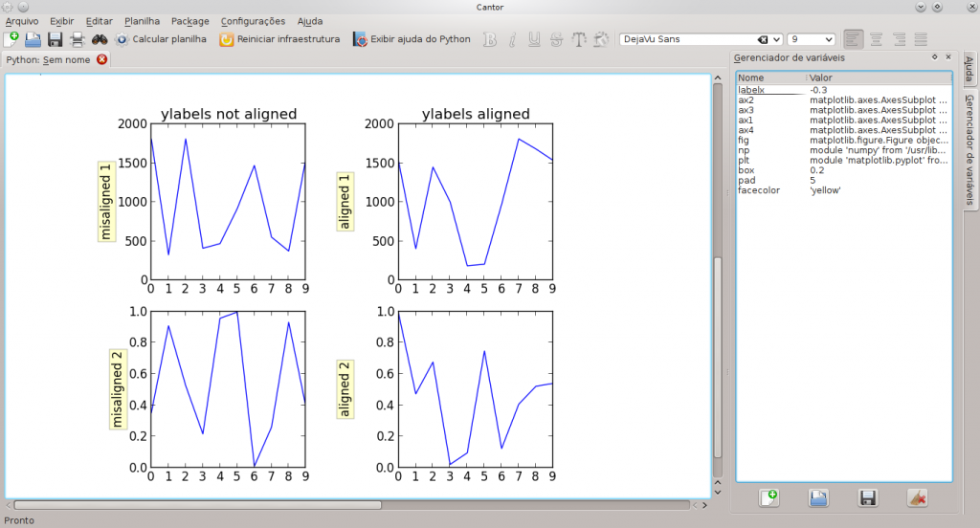Open a worksheet file via the toolbar

pyautogui.click(x=33, y=39)
